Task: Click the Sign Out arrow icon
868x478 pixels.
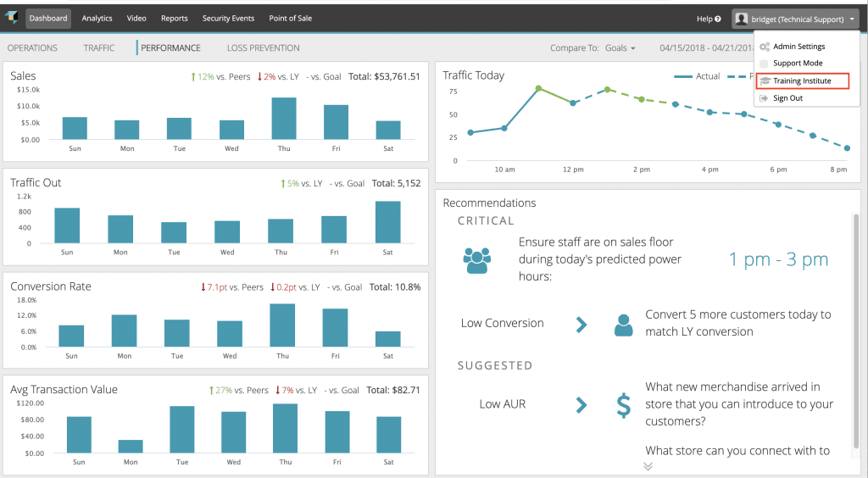Action: click(765, 98)
